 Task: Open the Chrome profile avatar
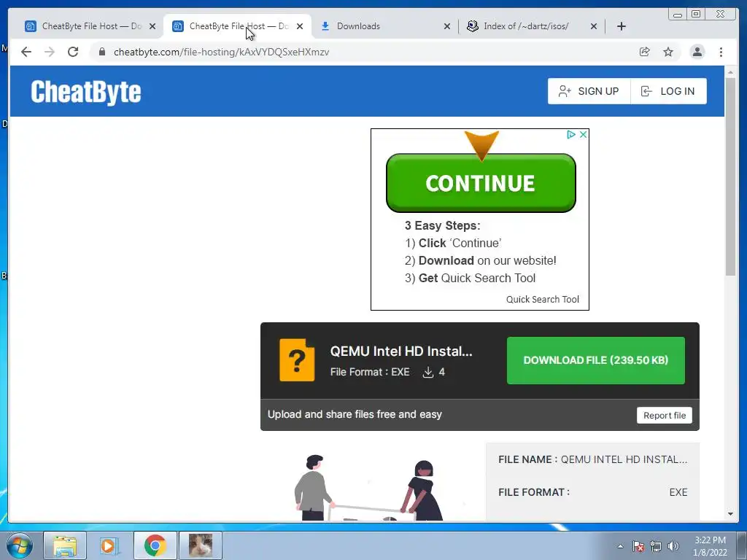697,52
